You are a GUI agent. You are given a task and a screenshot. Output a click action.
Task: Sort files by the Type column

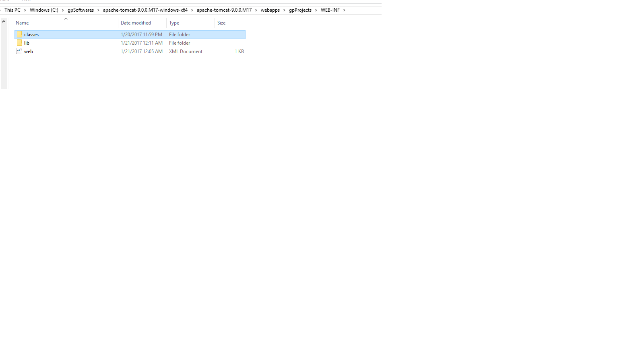click(x=174, y=23)
